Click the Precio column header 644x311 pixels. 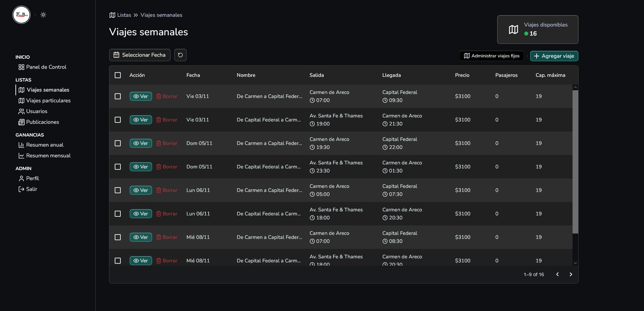[462, 75]
